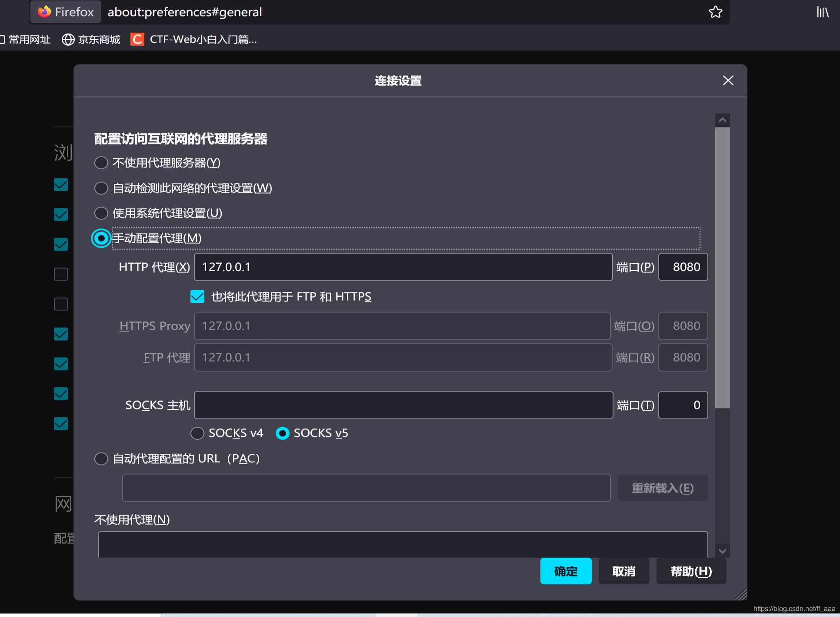Select the 不使用代理服务器 option

(101, 163)
